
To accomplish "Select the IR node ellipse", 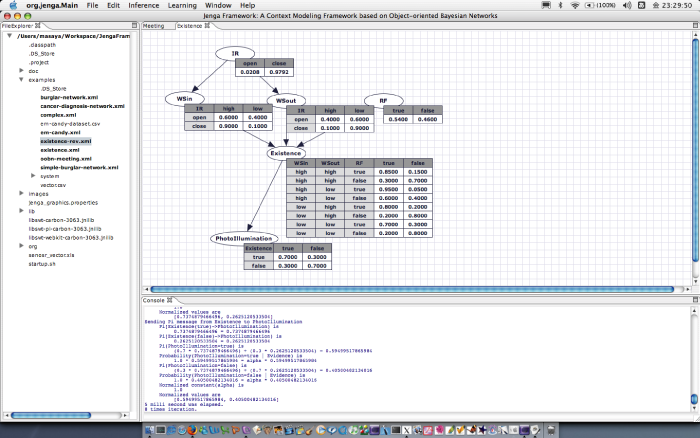I will tap(235, 53).
